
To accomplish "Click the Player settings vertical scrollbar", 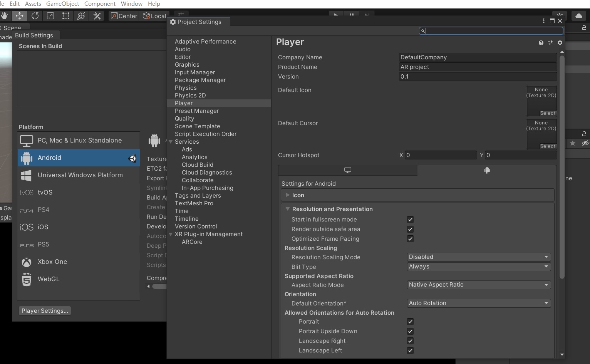I will click(562, 167).
